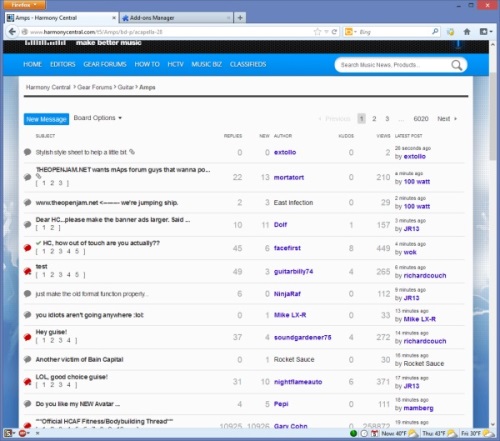This screenshot has height=441, width=500.
Task: Open page 2 of the thread list
Action: click(374, 119)
